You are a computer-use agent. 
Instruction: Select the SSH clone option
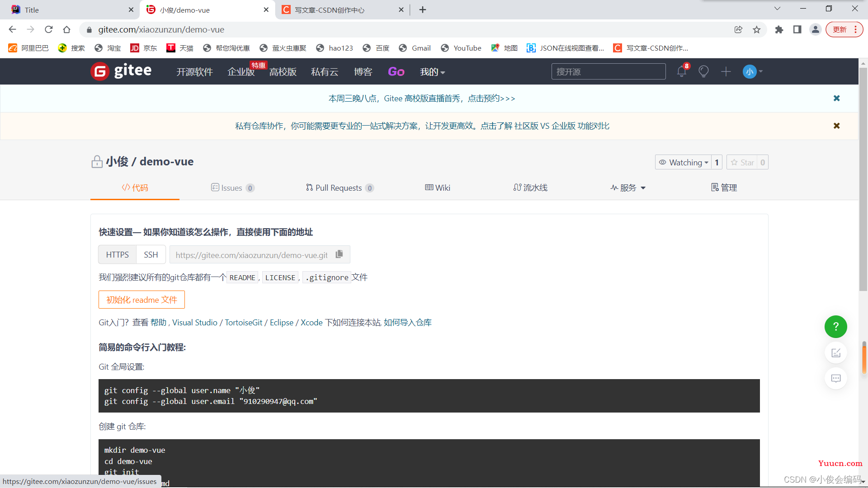click(x=151, y=254)
